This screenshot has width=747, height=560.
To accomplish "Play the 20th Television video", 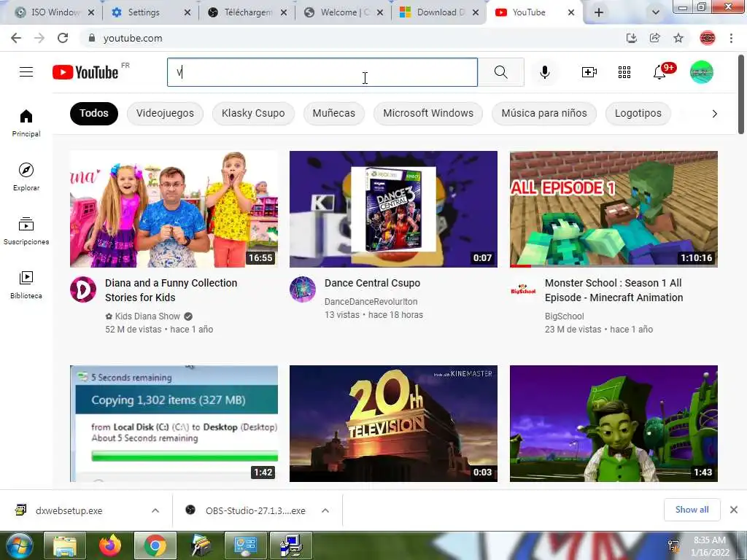I will [x=393, y=424].
